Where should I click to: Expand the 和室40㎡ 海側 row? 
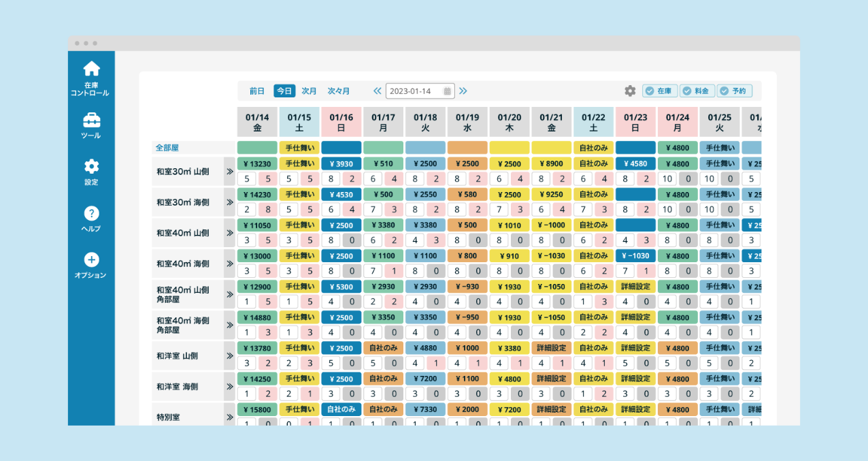(229, 264)
